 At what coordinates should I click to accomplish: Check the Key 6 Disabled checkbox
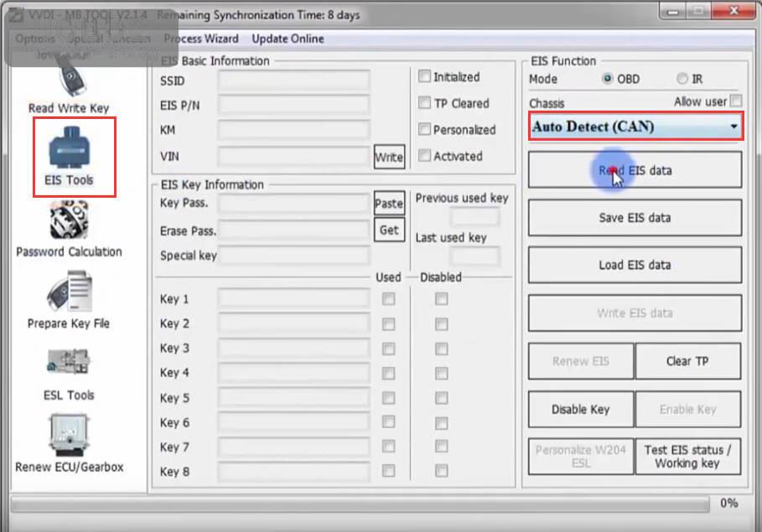441,423
